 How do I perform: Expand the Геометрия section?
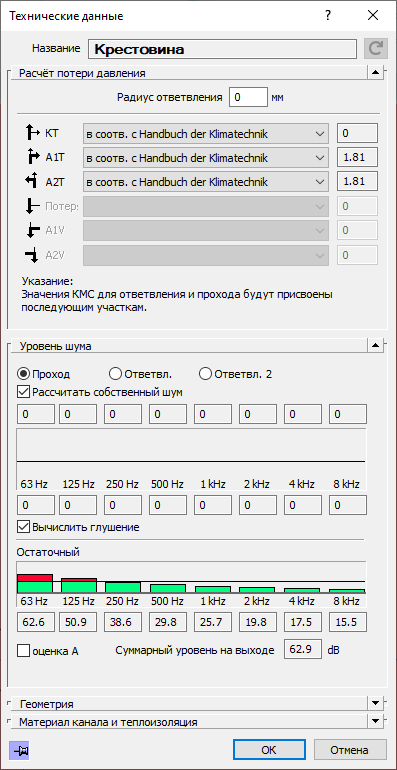pos(375,703)
